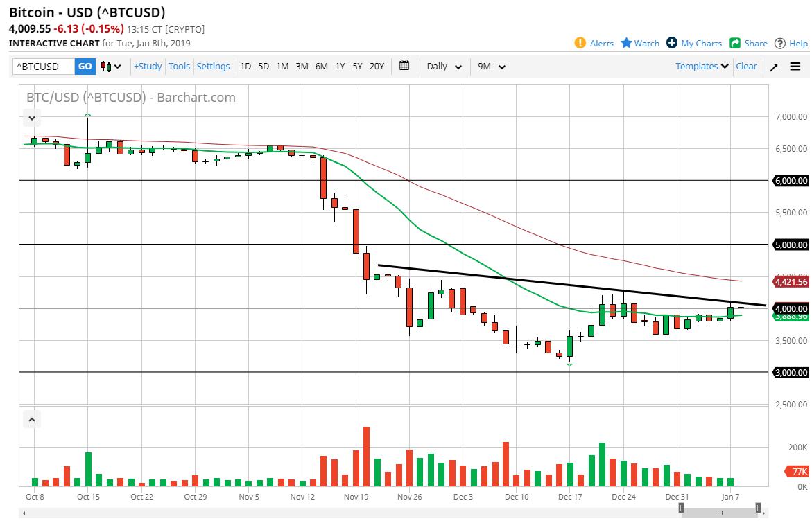Open the Tools menu
The height and width of the screenshot is (521, 812).
click(179, 67)
